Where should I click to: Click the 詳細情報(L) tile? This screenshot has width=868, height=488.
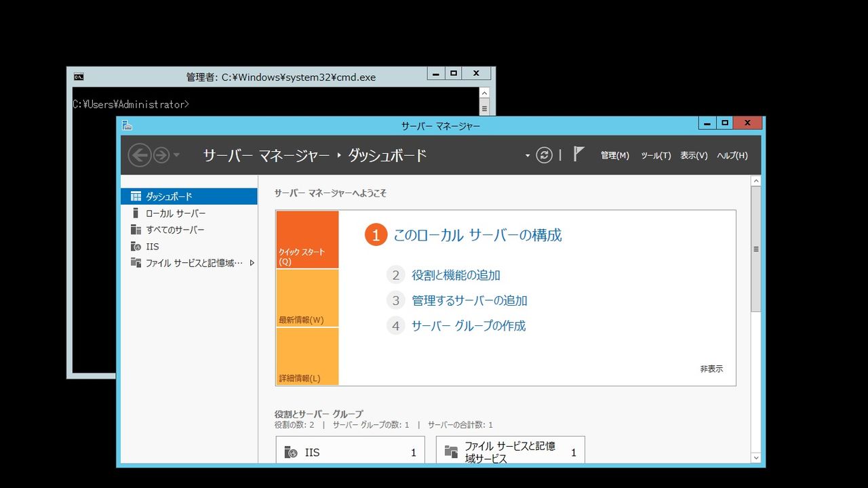coord(307,357)
